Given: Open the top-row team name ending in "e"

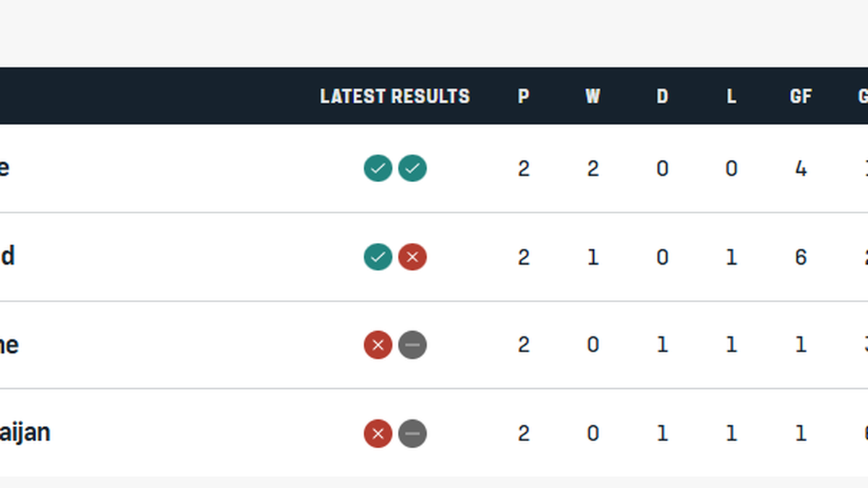Looking at the screenshot, I should click(x=4, y=168).
